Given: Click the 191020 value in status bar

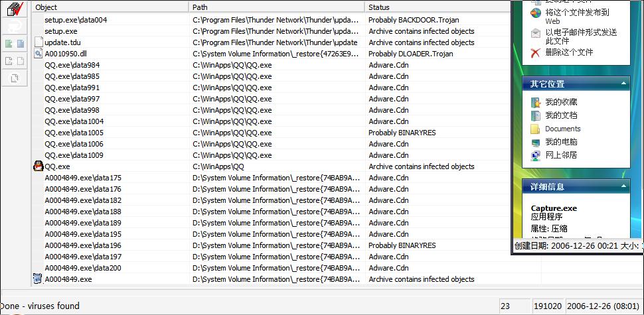Looking at the screenshot, I should 548,306.
